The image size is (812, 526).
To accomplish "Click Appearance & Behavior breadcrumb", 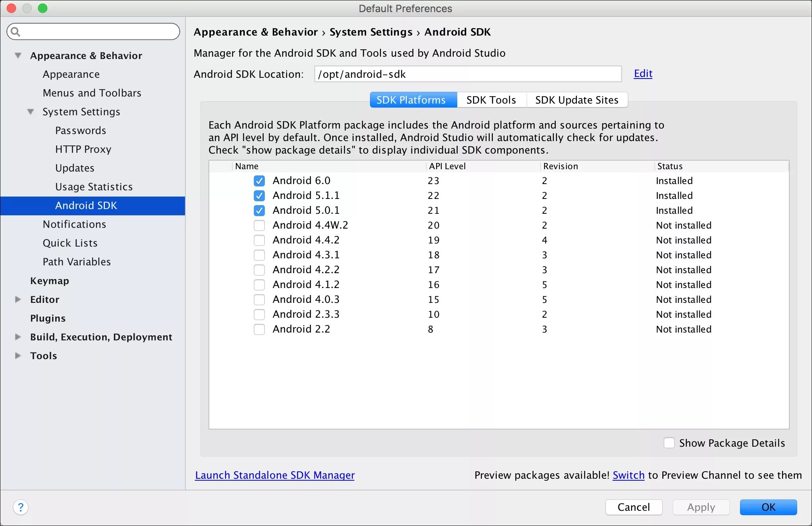I will (256, 32).
